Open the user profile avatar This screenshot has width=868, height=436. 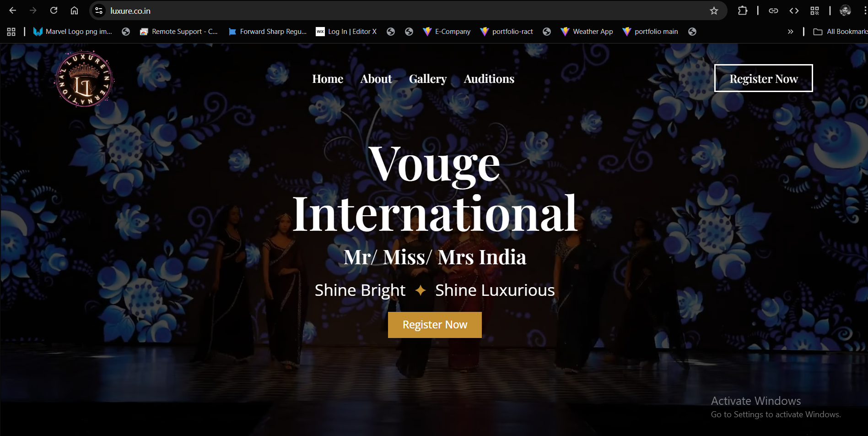point(845,11)
